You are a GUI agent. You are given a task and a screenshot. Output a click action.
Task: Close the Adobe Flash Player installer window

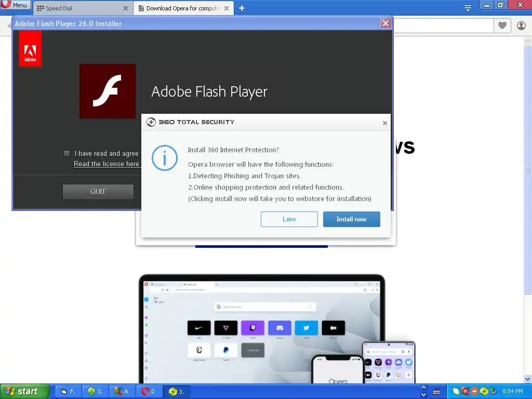point(385,23)
